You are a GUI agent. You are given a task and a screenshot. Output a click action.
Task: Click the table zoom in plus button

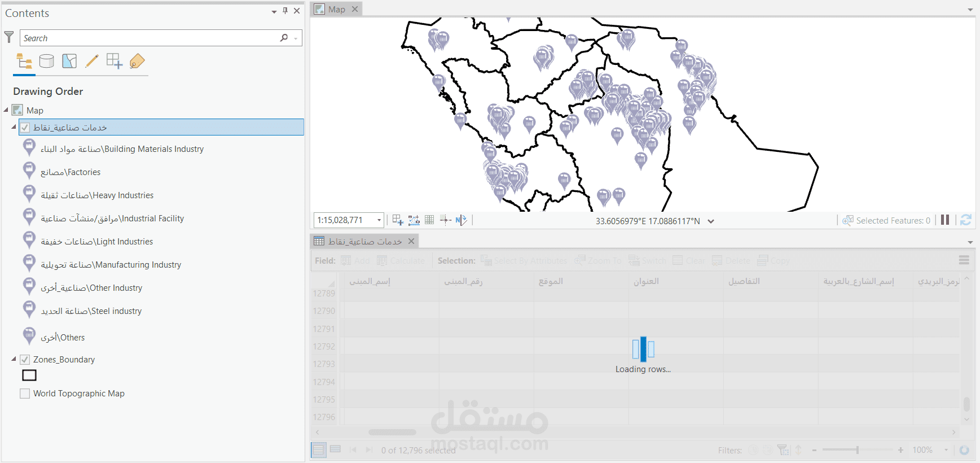(x=900, y=450)
